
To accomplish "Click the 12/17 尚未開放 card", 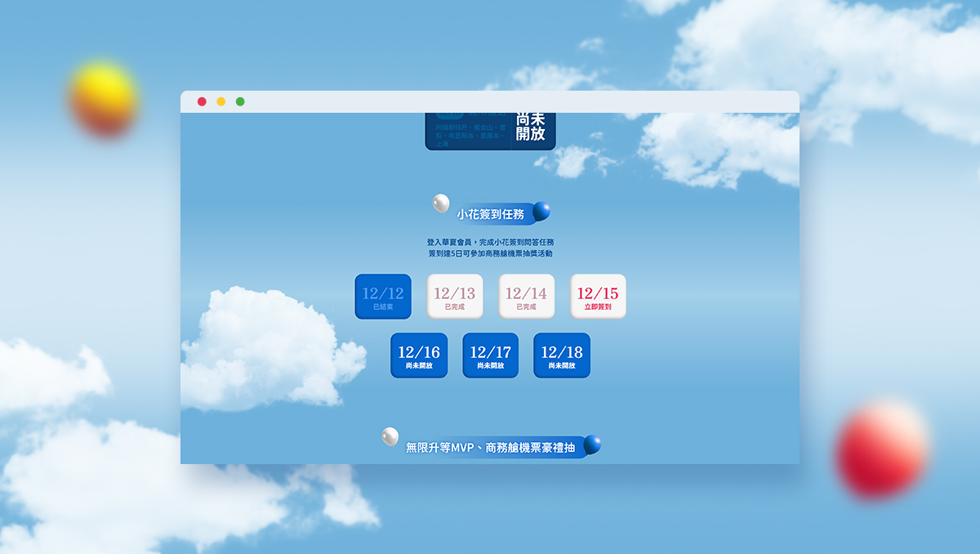I will pos(490,355).
